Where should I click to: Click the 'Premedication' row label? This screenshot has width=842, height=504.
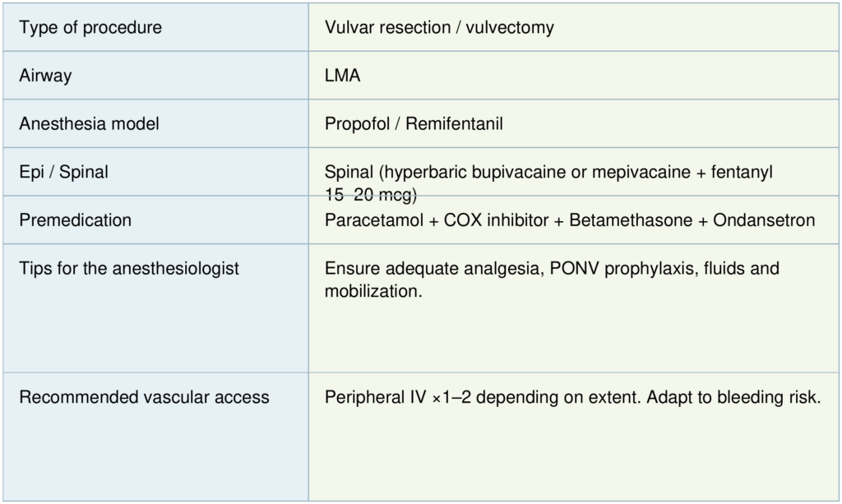76,220
